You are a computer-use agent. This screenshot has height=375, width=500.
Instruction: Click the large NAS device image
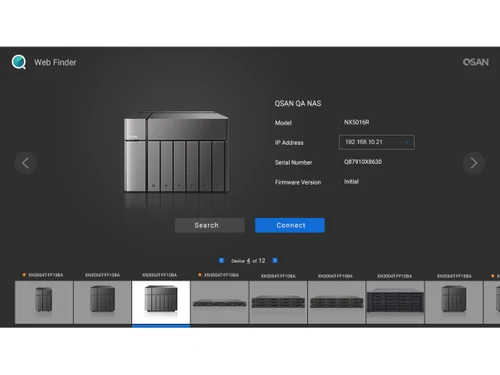click(x=176, y=152)
